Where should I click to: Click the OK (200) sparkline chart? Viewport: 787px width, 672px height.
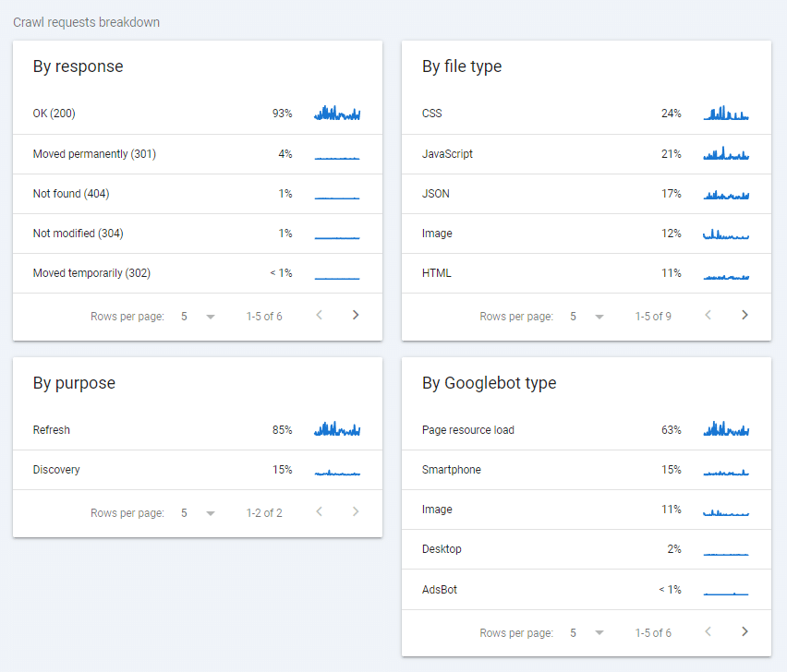(337, 113)
